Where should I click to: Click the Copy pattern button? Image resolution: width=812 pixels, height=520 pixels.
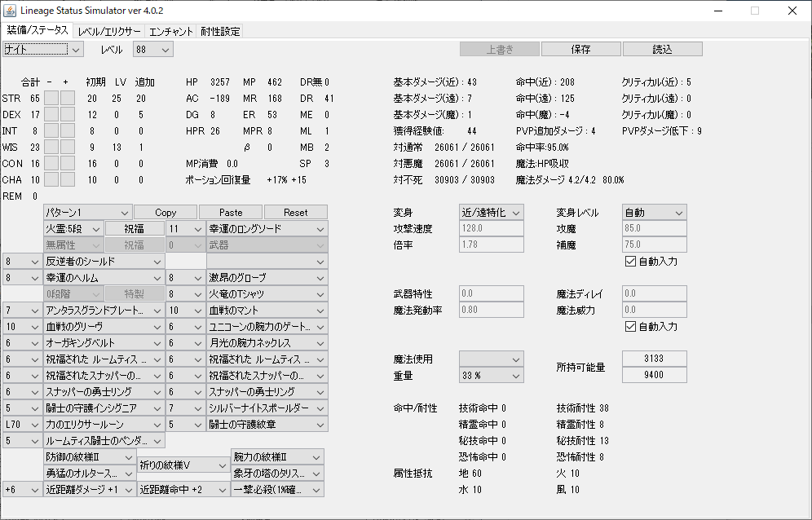tap(165, 213)
